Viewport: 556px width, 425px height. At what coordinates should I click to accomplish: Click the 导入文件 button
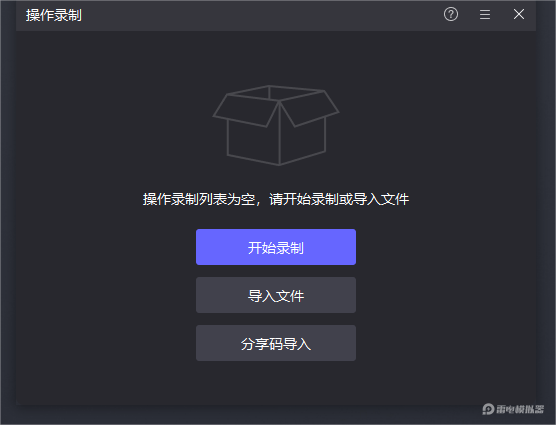click(x=276, y=295)
